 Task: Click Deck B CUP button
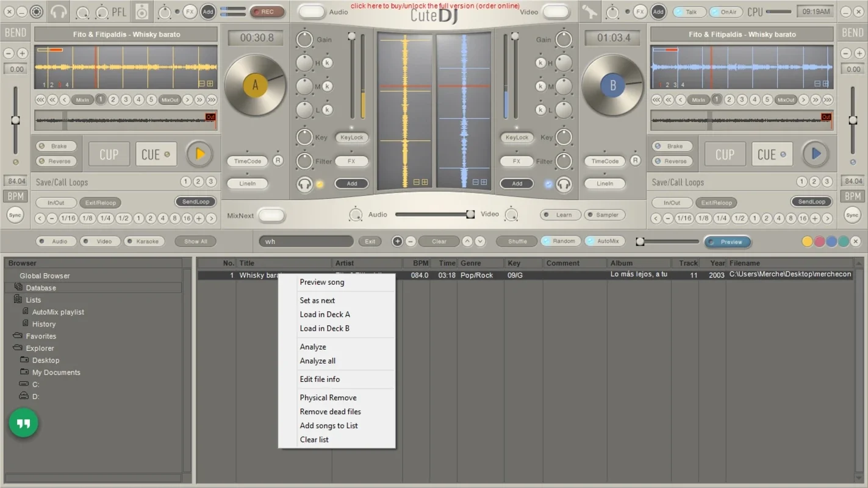click(x=725, y=154)
